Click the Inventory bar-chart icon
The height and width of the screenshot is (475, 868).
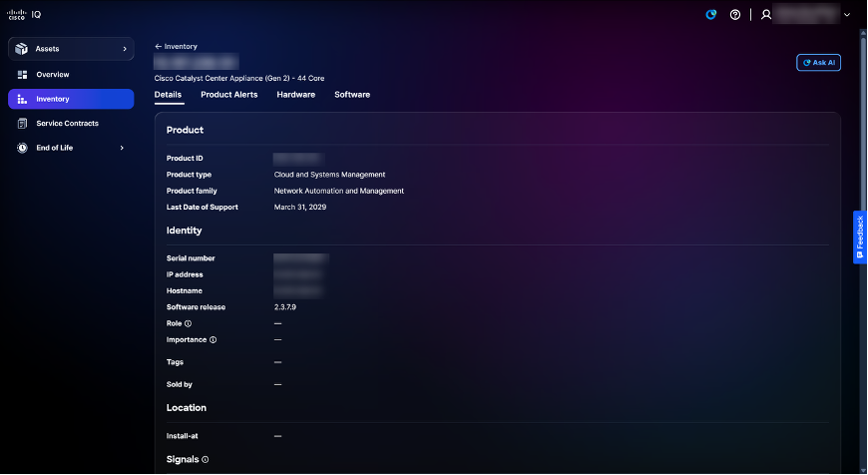22,99
